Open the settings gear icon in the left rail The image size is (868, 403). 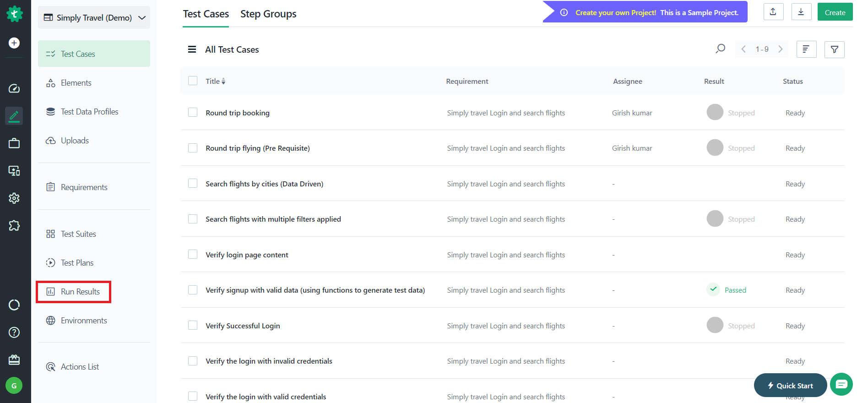pyautogui.click(x=14, y=198)
